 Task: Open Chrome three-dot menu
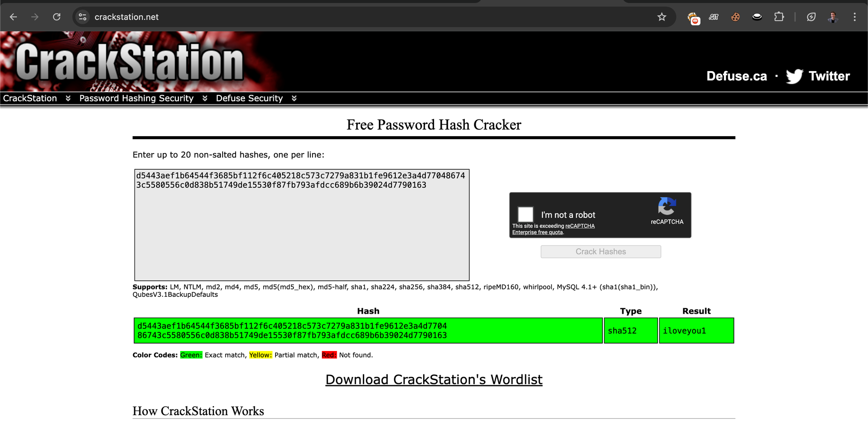[x=855, y=17]
